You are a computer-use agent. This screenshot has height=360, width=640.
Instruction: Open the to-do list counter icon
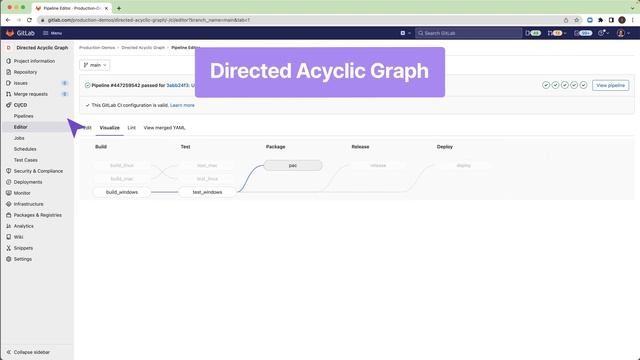coord(583,33)
